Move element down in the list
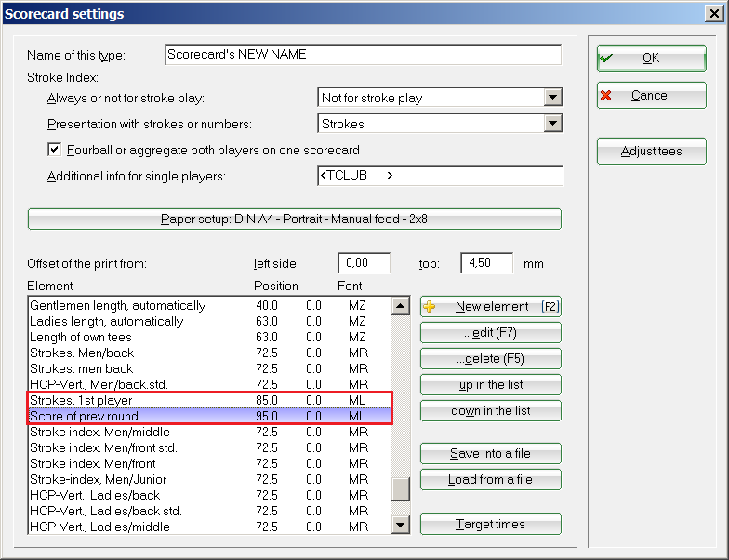The height and width of the screenshot is (560, 729). click(490, 411)
